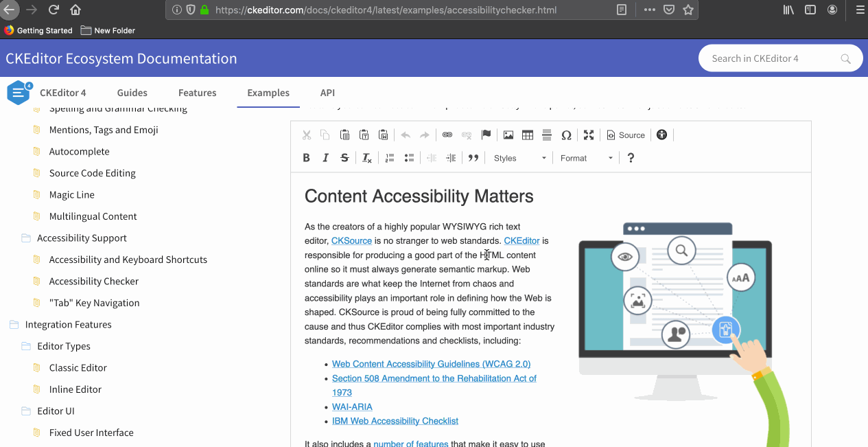The image size is (868, 447).
Task: Maximize the editor to full screen
Action: 588,135
